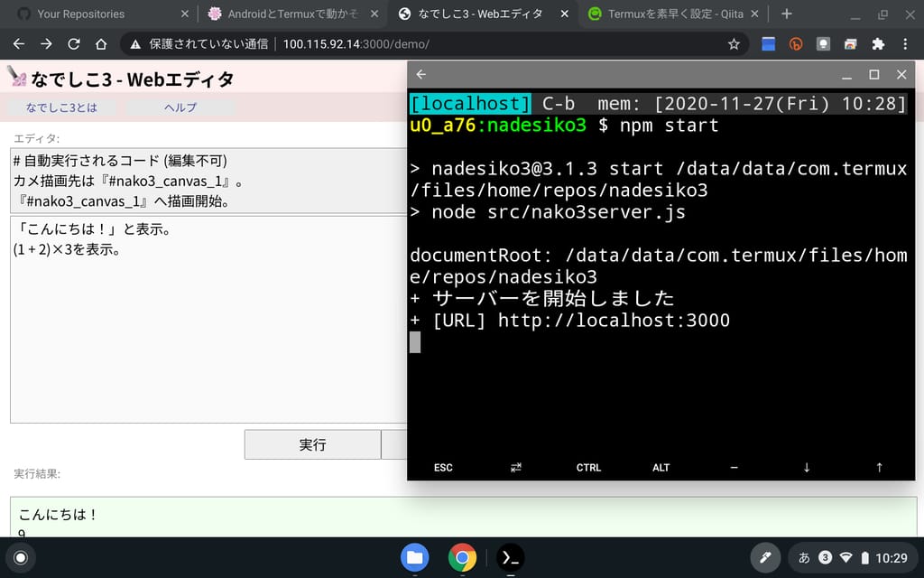Click the browser home icon

coord(103,43)
